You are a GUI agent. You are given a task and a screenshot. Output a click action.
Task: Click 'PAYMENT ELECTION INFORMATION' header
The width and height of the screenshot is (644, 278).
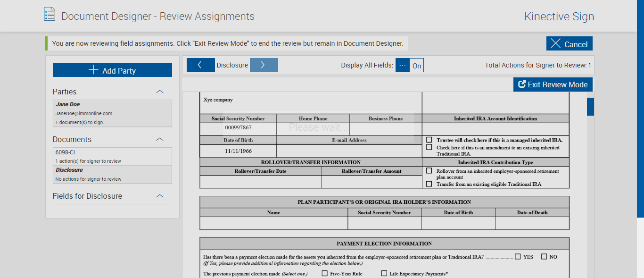coord(384,244)
